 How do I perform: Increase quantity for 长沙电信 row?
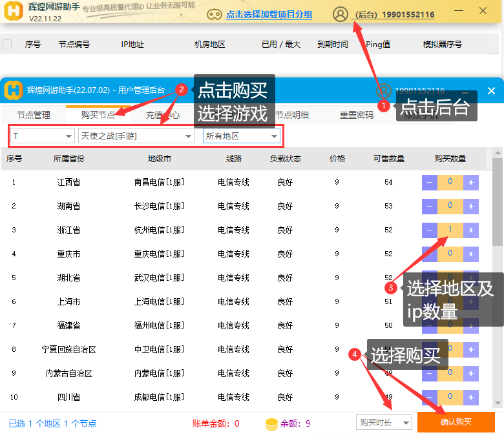pyautogui.click(x=471, y=206)
